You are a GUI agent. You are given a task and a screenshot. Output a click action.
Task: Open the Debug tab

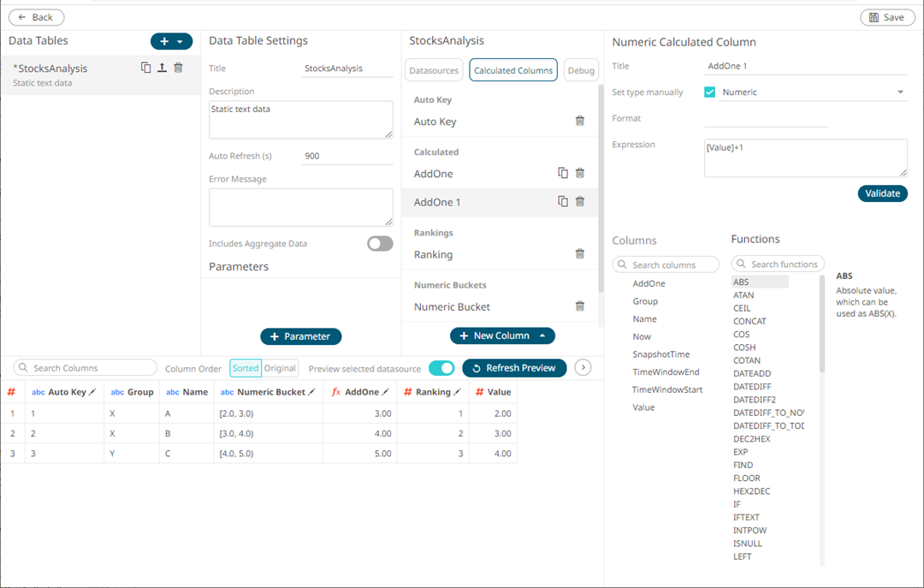pyautogui.click(x=581, y=70)
